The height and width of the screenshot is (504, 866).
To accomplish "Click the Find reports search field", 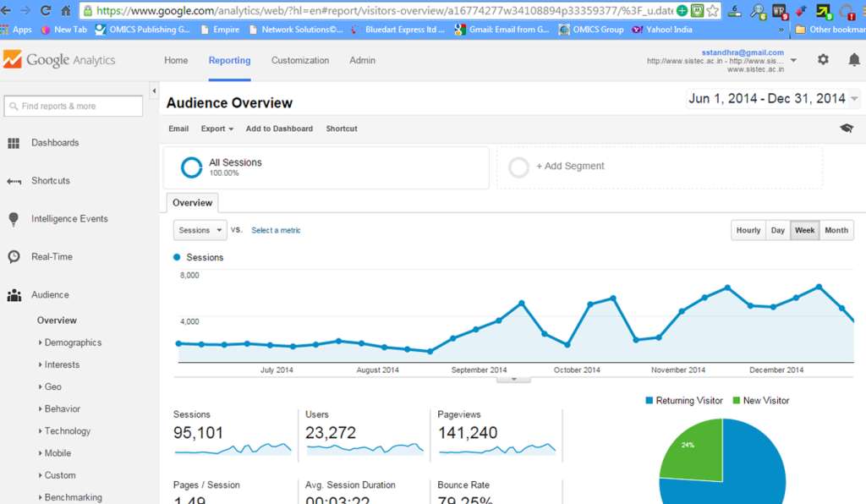I will tap(74, 106).
